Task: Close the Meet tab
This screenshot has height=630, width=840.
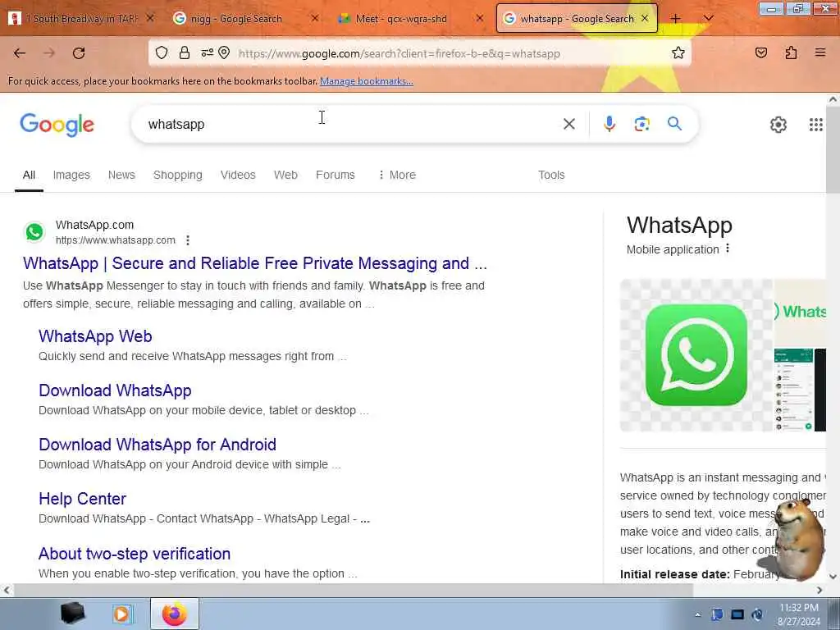Action: 479,19
